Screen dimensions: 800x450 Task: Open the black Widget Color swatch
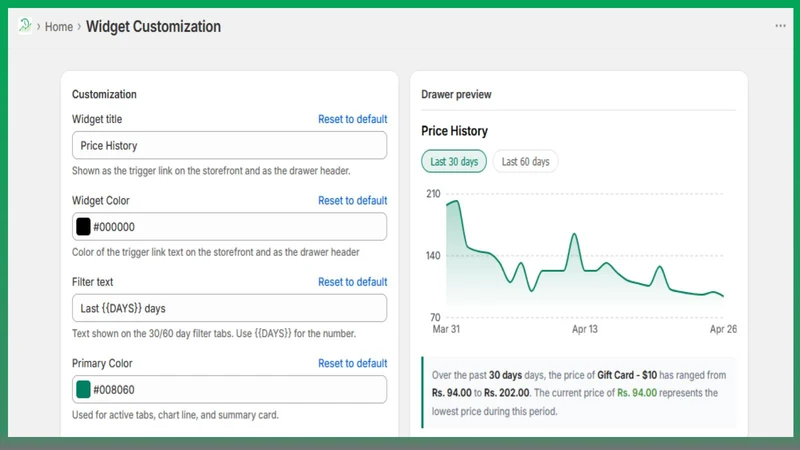point(83,227)
